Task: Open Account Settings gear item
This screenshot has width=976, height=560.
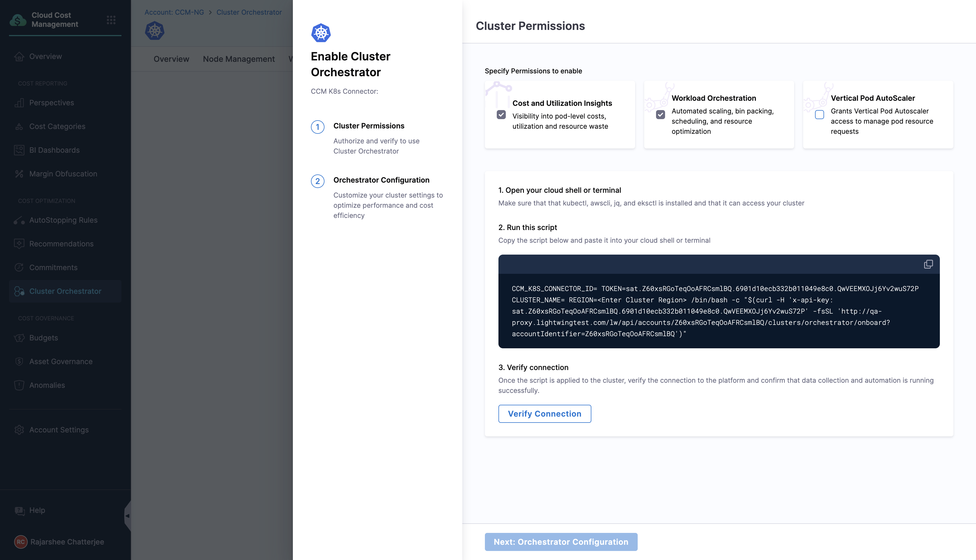Action: (58, 430)
